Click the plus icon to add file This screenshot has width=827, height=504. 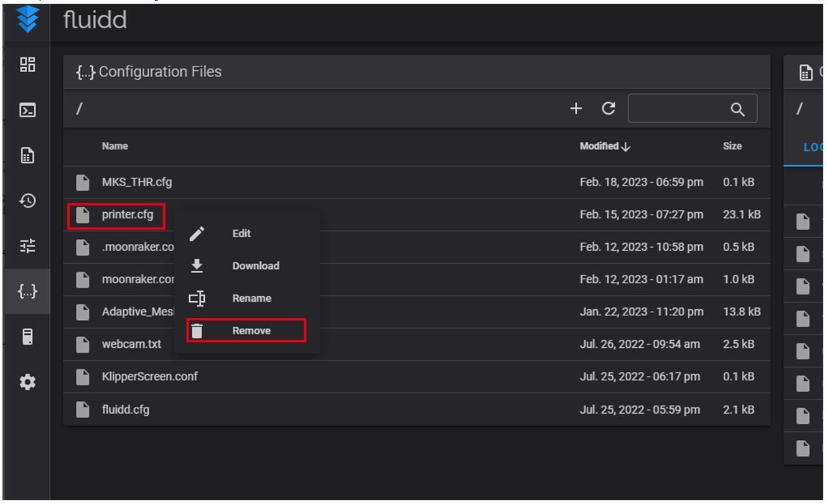pos(576,109)
